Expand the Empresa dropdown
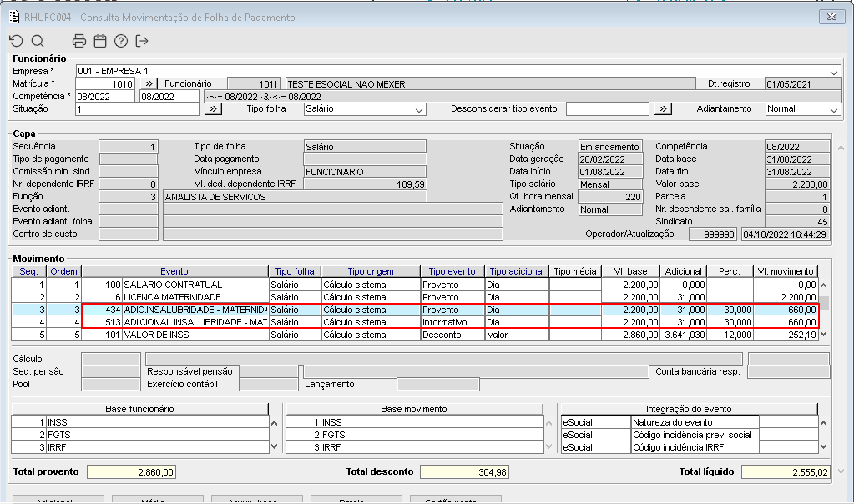 coord(834,72)
